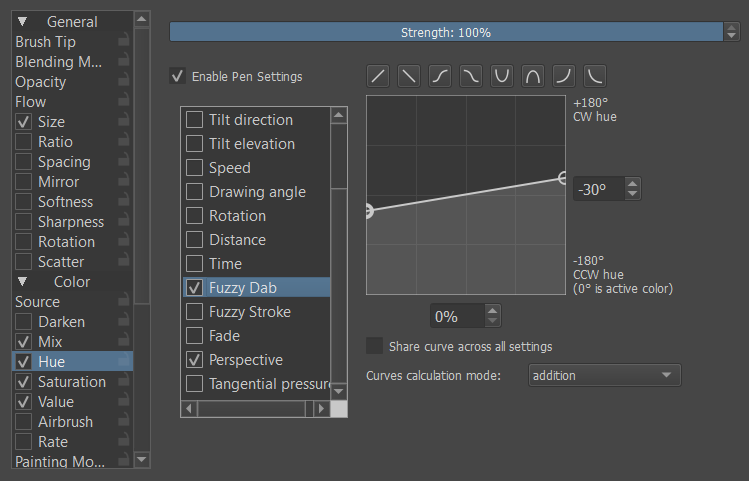
Task: Disable the Enable Pen Settings checkbox
Action: coord(178,76)
